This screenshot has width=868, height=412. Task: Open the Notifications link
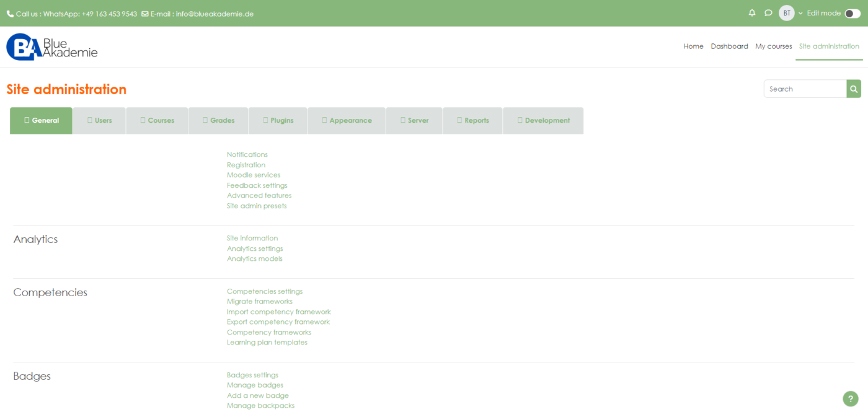coord(247,154)
